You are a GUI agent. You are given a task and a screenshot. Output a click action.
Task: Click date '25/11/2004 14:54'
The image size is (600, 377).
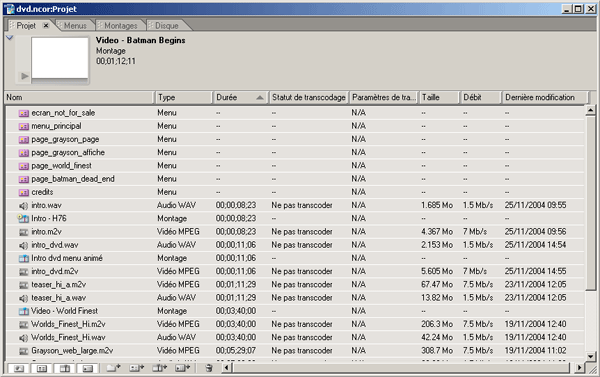(535, 245)
